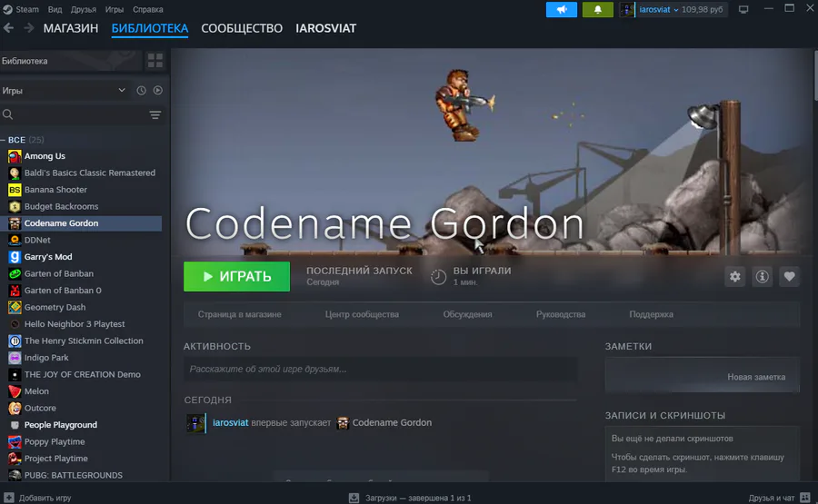Open the Игры filter dropdown
818x504 pixels.
[63, 91]
